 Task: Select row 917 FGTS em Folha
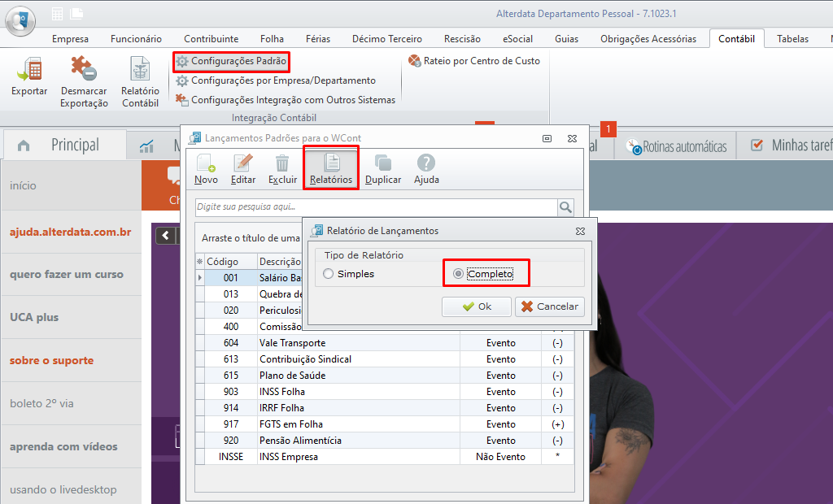pos(385,424)
